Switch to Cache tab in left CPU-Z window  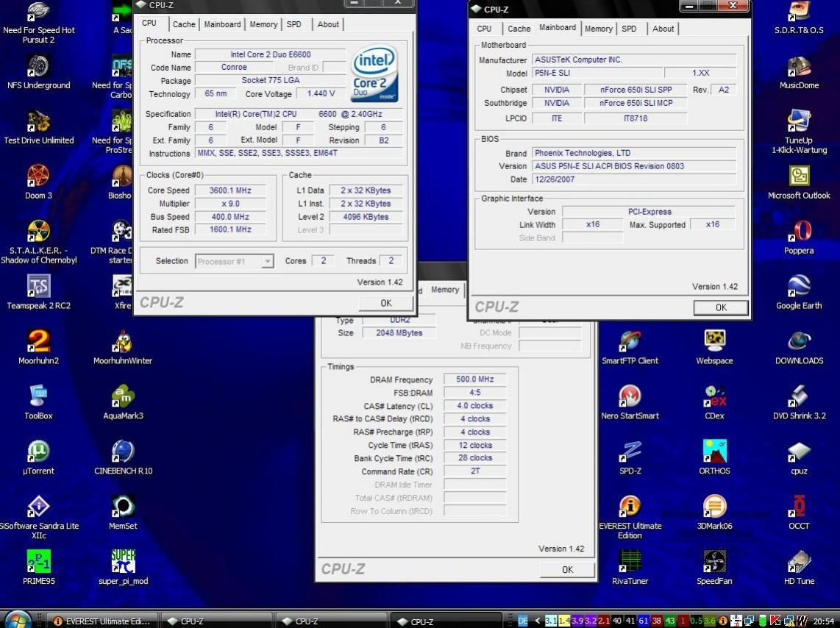pyautogui.click(x=184, y=24)
